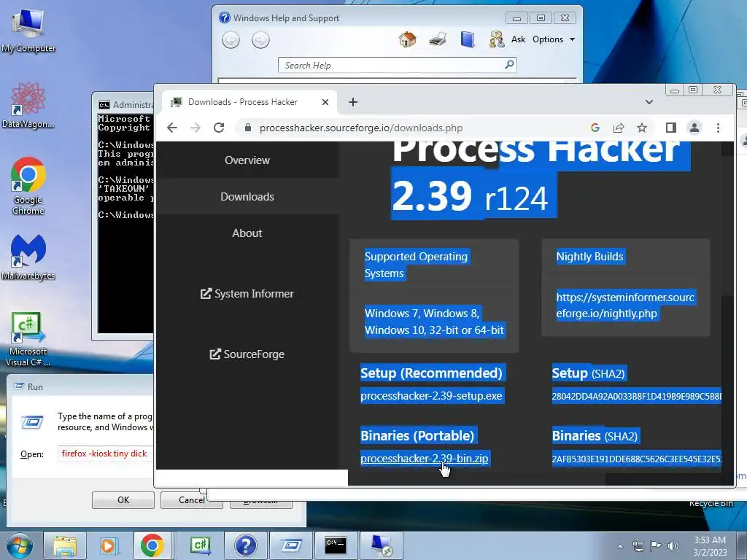Browse Help book icon
This screenshot has width=747, height=560.
click(x=468, y=39)
